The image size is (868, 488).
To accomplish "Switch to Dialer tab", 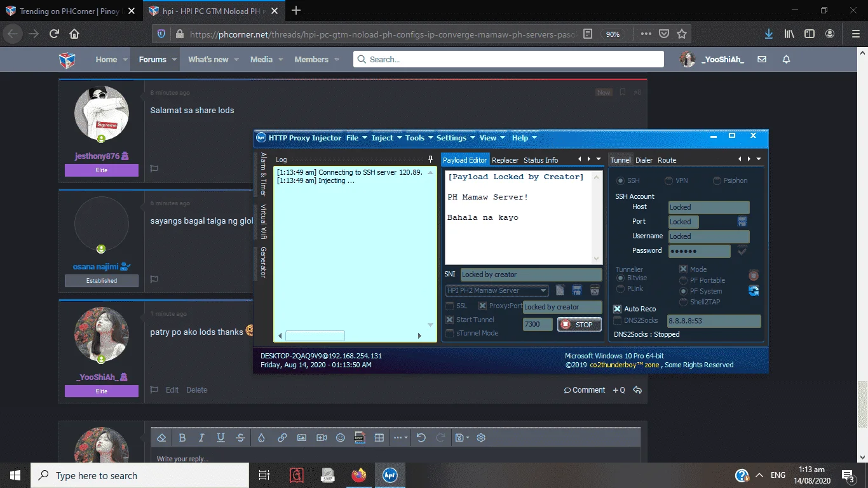I will click(644, 160).
